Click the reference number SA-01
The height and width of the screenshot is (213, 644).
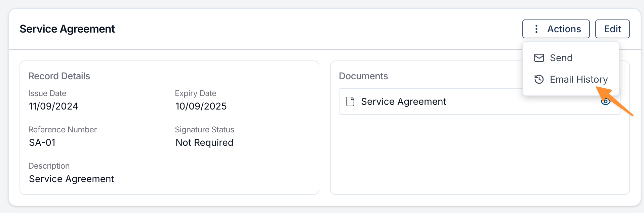click(42, 142)
